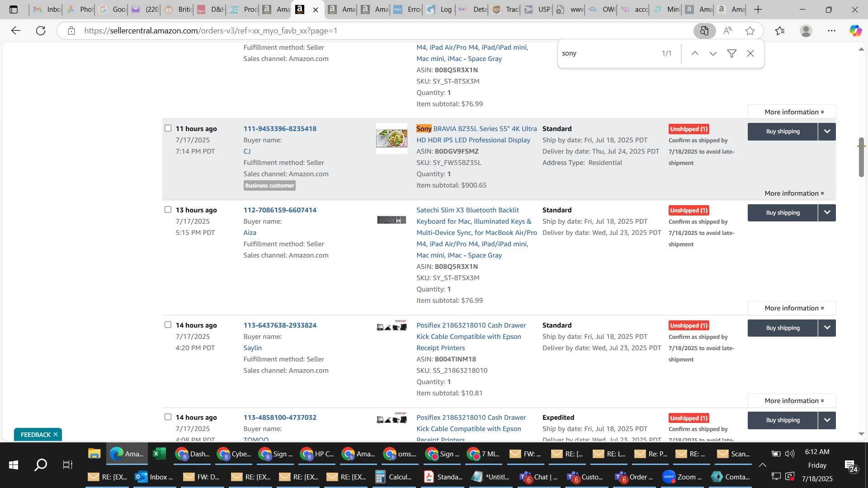This screenshot has width=868, height=488.
Task: Go to previous find result
Action: click(695, 53)
